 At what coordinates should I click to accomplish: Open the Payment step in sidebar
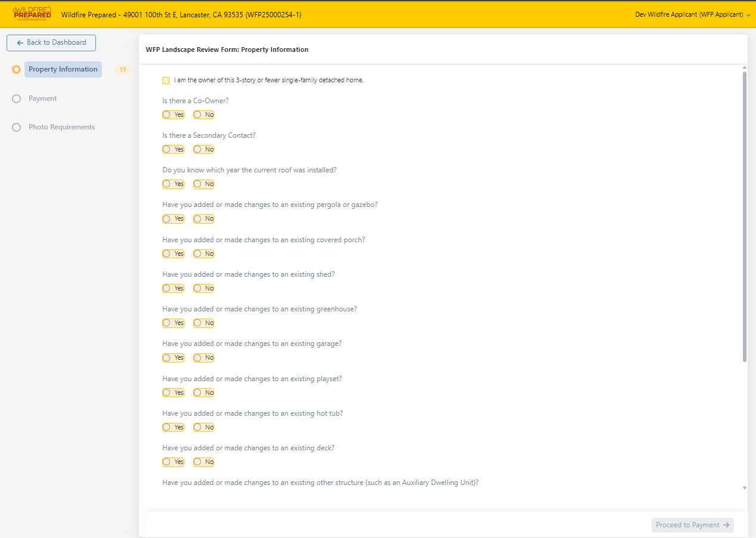point(43,98)
